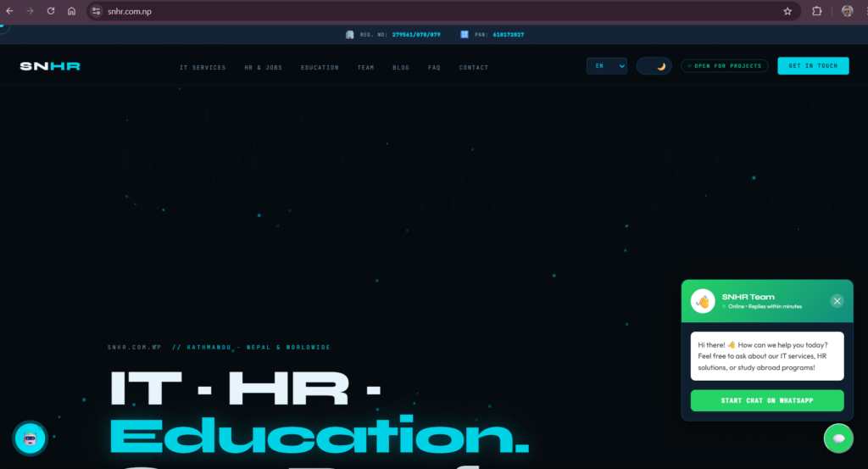View site information icon in address bar

click(x=97, y=11)
